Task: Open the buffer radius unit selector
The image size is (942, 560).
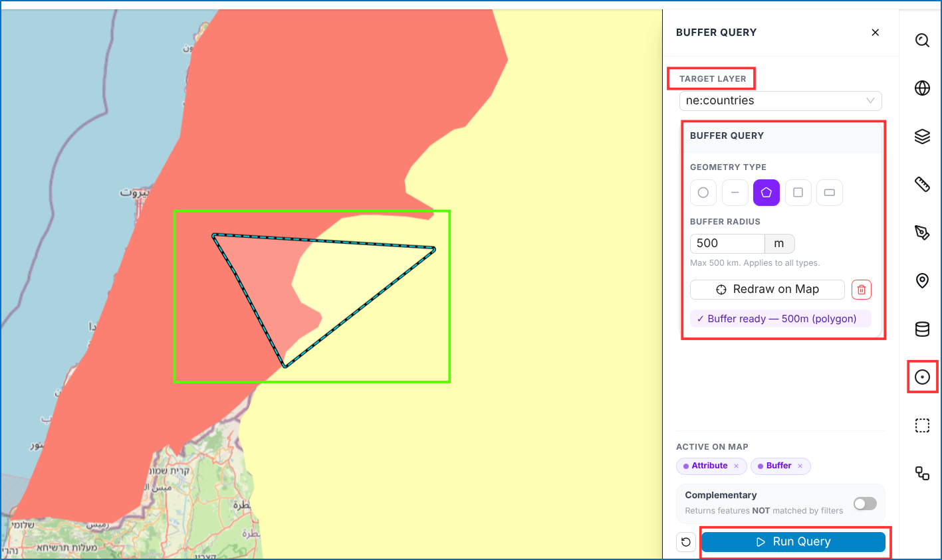Action: pos(779,244)
